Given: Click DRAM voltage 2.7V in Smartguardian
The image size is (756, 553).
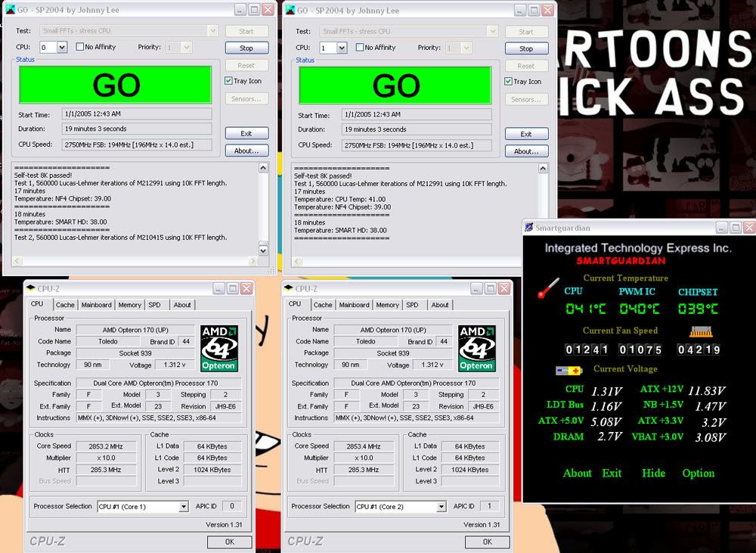Looking at the screenshot, I should tap(610, 436).
